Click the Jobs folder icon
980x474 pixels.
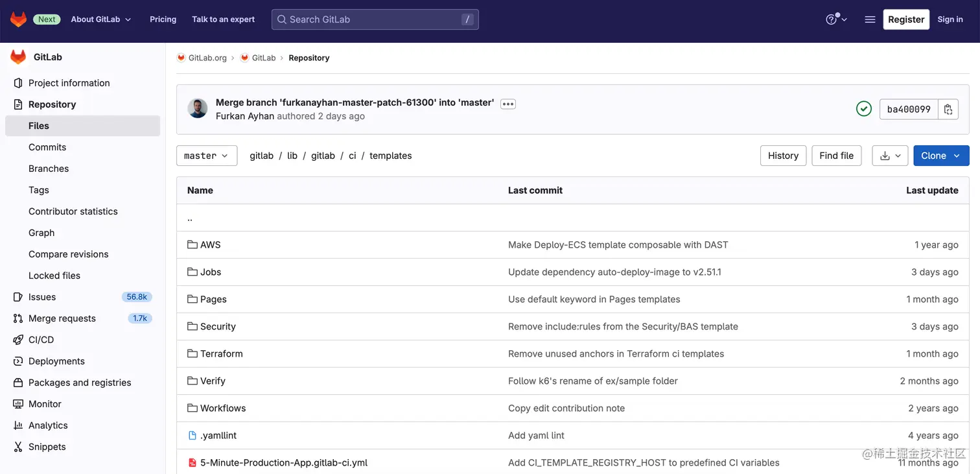tap(192, 272)
